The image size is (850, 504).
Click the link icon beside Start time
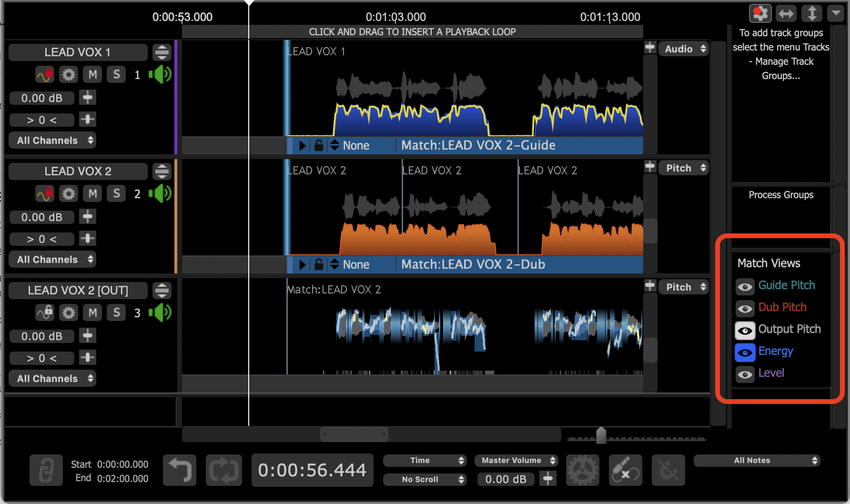(46, 470)
